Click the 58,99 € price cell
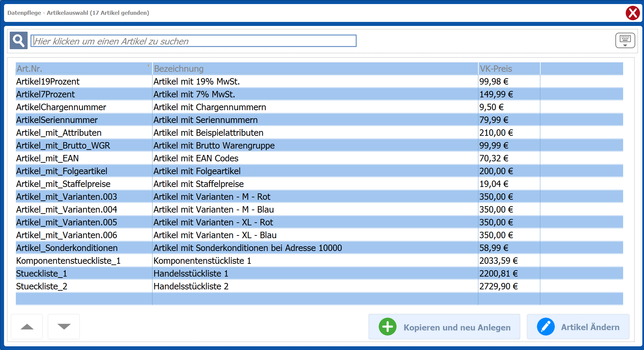This screenshot has height=350, width=644. (x=494, y=248)
